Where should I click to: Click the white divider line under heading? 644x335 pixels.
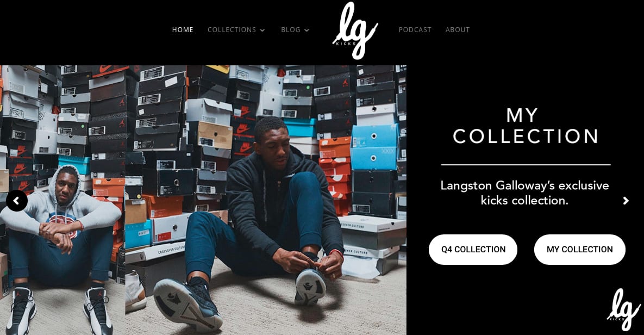[x=526, y=165]
